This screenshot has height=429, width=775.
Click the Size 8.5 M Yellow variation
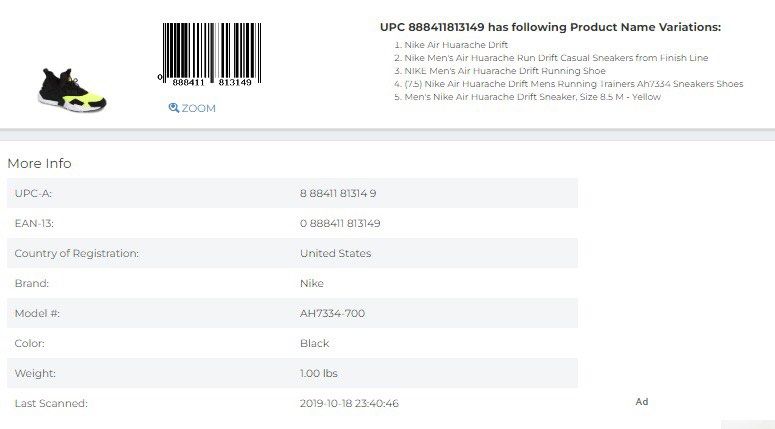(x=532, y=97)
